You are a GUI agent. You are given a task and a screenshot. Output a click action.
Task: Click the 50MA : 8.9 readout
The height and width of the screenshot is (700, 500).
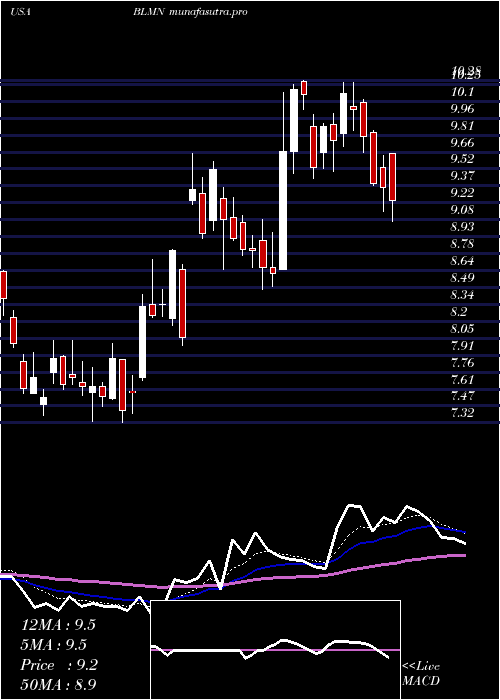coord(59,685)
